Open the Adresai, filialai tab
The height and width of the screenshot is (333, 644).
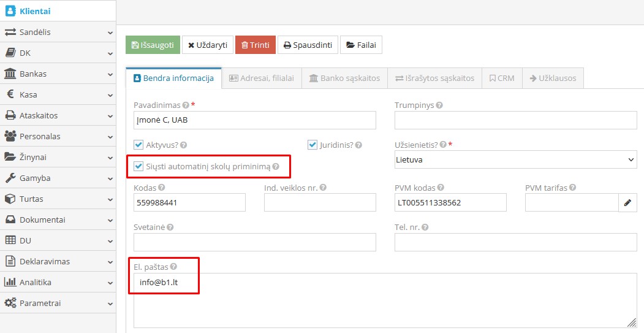[262, 78]
